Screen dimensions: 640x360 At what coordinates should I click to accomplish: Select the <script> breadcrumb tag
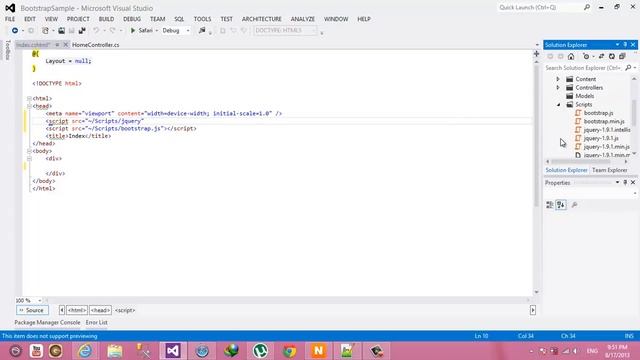(125, 310)
